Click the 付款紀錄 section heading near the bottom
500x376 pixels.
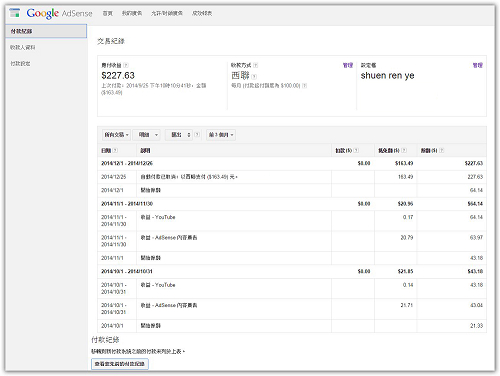[105, 340]
